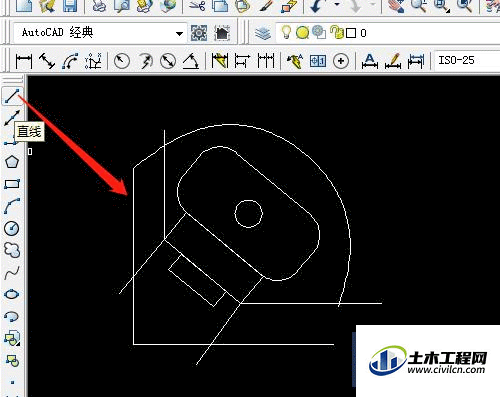This screenshot has width=500, height=397.
Task: Choose the Aligned dimension tool
Action: (47, 61)
